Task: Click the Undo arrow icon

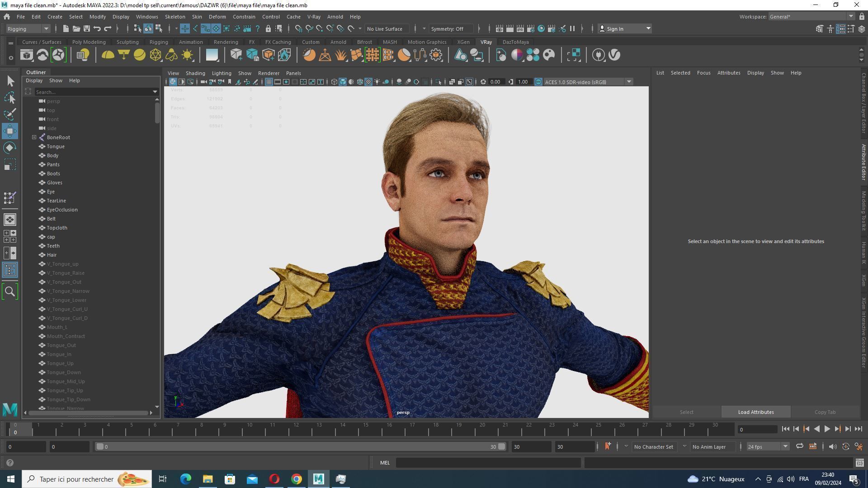Action: (97, 28)
